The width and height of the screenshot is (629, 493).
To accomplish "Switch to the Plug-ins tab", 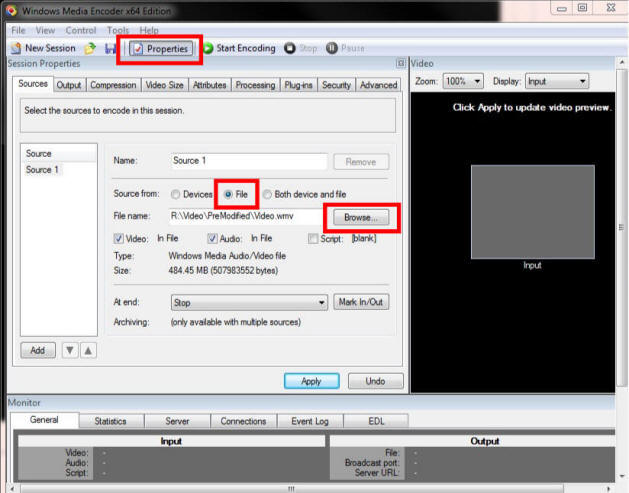I will tap(298, 85).
